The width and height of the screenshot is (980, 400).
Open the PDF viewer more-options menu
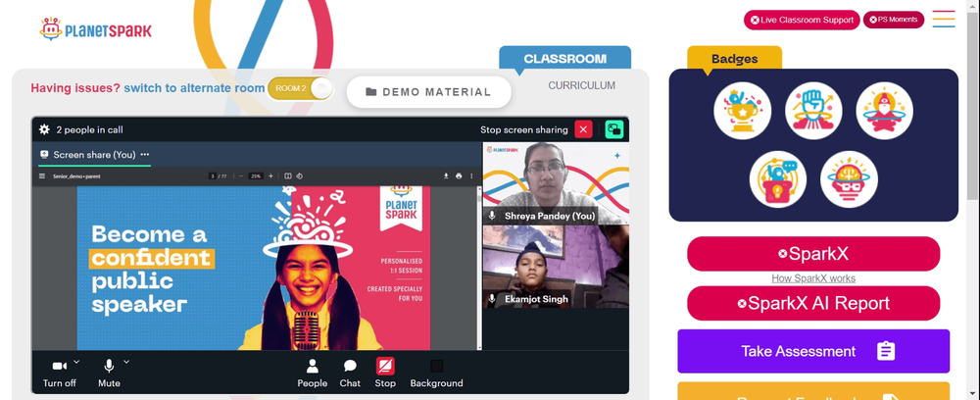point(472,176)
